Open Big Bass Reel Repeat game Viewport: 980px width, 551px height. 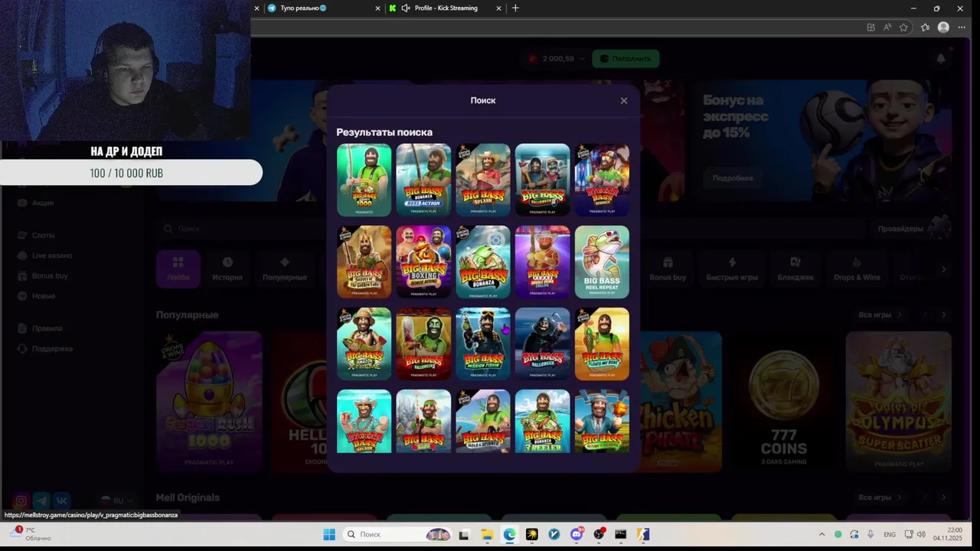pos(602,262)
